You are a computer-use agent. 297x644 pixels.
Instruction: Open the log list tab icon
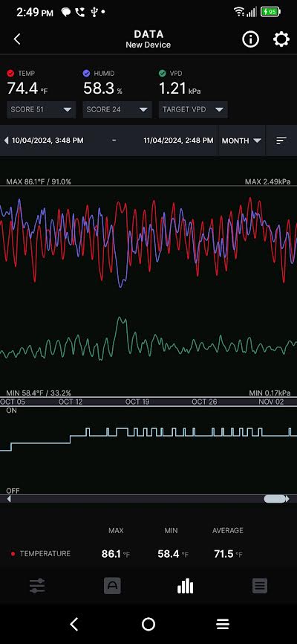[x=260, y=586]
